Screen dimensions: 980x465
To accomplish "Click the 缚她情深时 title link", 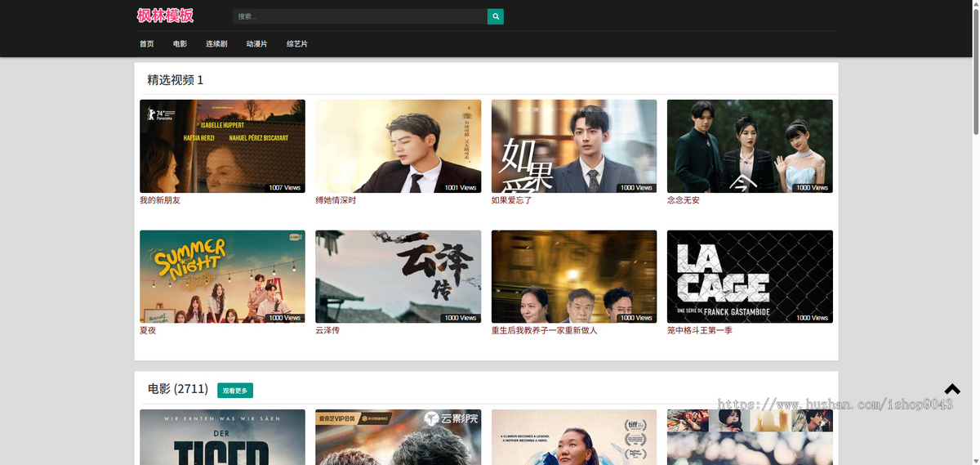I will (336, 200).
